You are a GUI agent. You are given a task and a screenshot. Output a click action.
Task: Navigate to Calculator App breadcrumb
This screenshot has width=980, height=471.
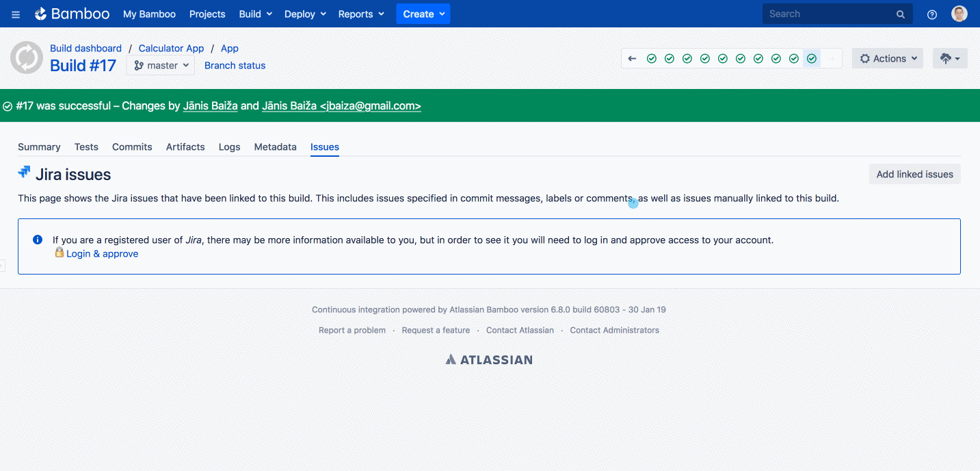click(171, 49)
